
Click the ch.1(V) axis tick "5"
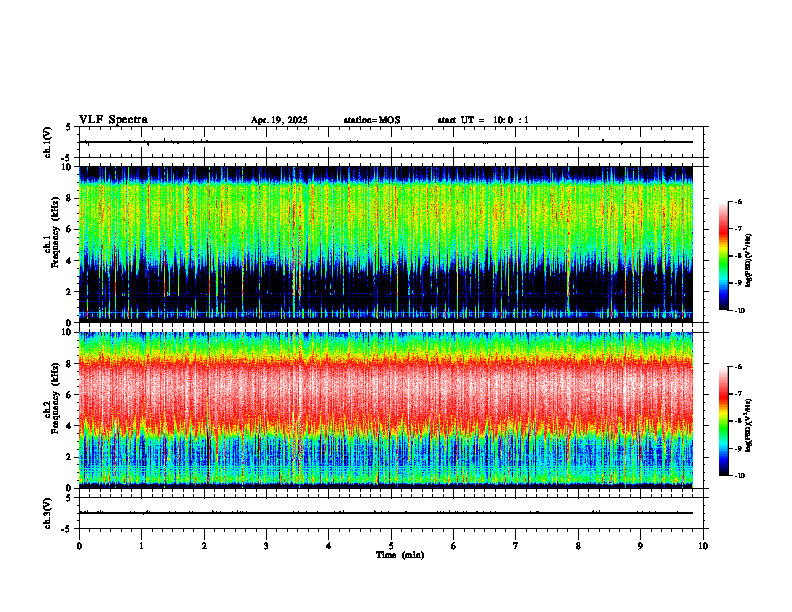click(x=69, y=127)
